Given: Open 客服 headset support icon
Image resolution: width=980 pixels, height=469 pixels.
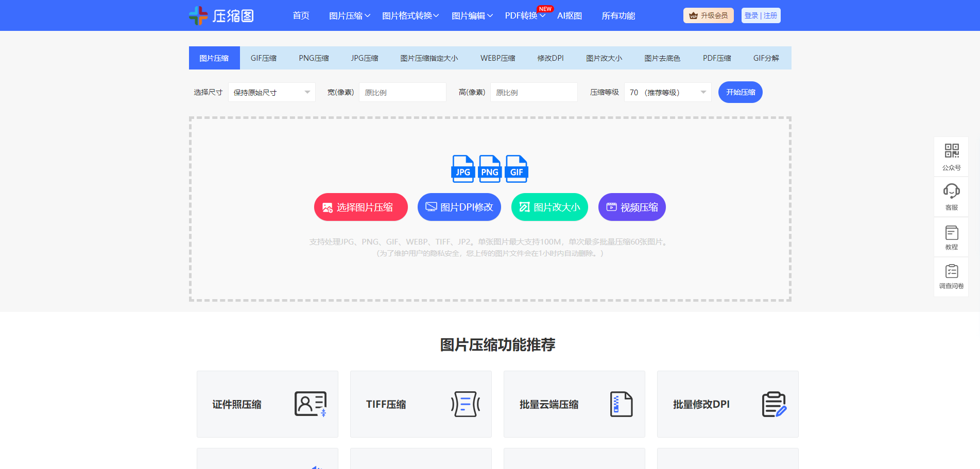Looking at the screenshot, I should pos(951,191).
